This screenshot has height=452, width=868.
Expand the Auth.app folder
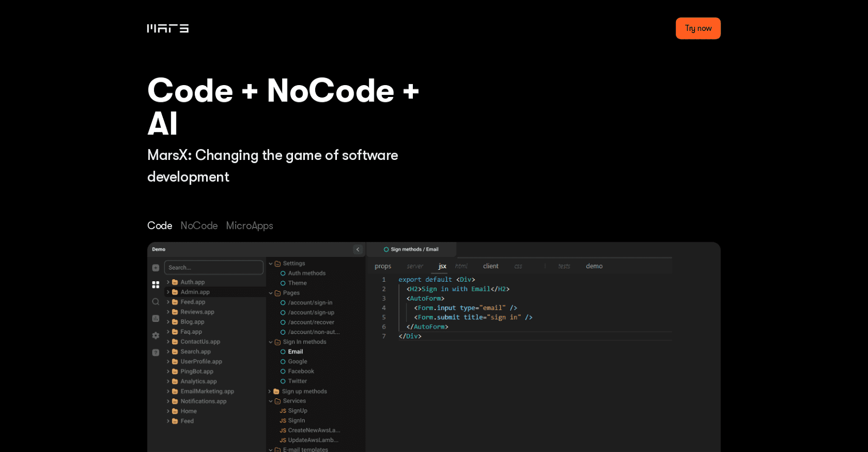point(168,282)
